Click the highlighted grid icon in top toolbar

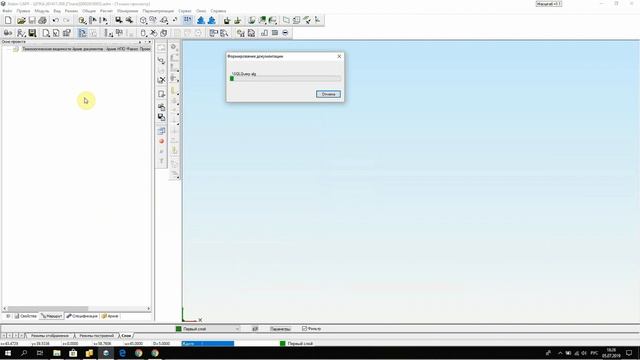coord(187,20)
